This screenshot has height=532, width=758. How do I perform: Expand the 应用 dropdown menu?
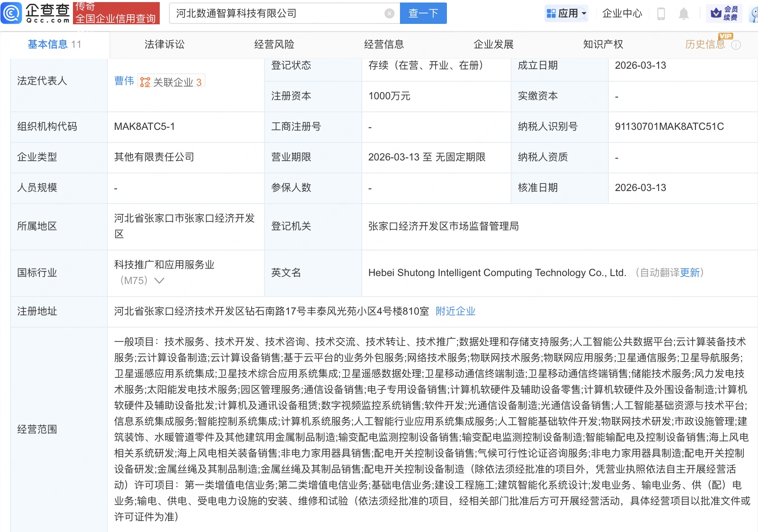click(583, 13)
